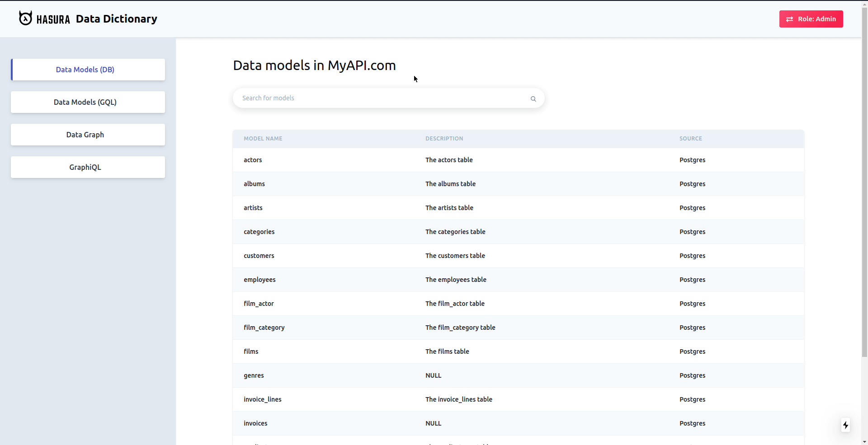
Task: Open the GraphiQL tab
Action: click(x=88, y=167)
